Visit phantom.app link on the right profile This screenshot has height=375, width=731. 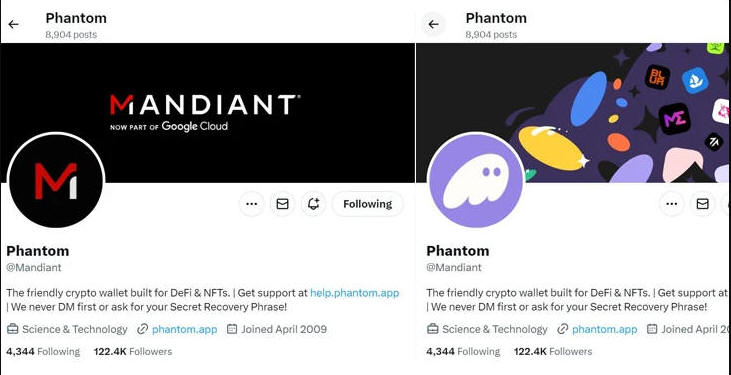(x=605, y=329)
